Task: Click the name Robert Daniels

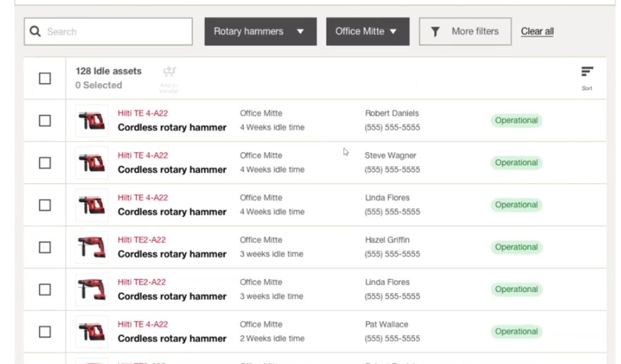Action: (x=392, y=113)
